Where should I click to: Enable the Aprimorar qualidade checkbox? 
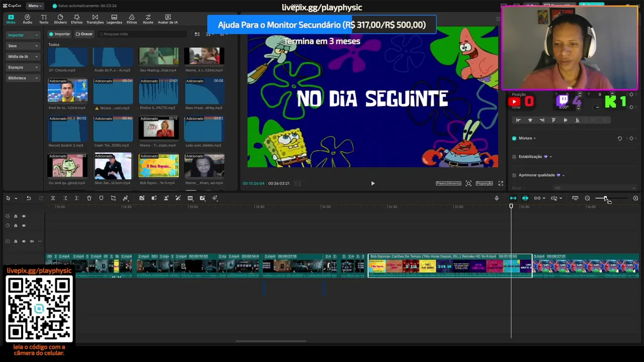(x=514, y=175)
